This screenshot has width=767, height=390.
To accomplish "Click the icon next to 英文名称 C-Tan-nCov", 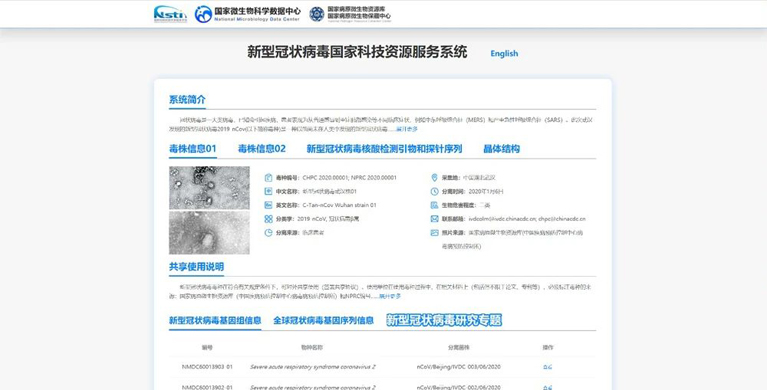I will click(x=268, y=205).
